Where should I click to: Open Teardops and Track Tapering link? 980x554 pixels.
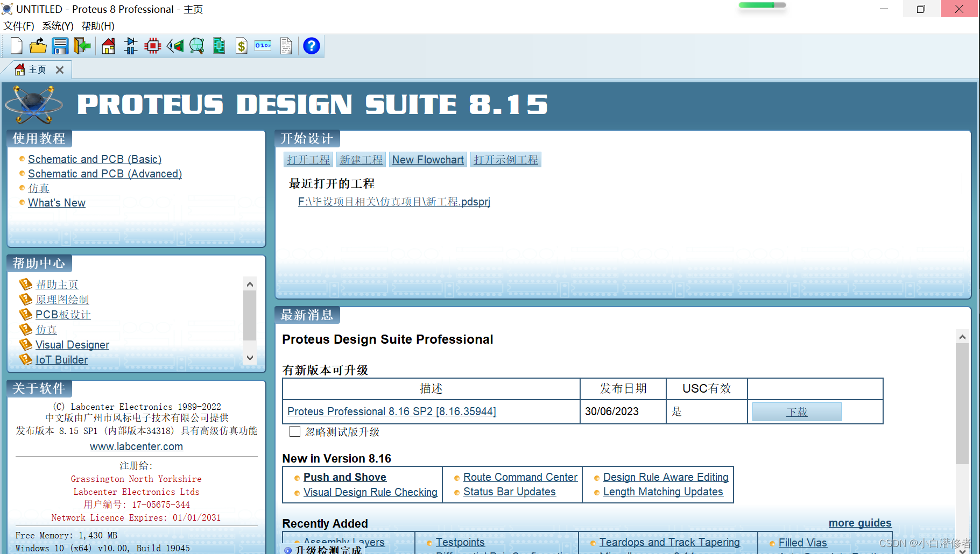click(669, 542)
